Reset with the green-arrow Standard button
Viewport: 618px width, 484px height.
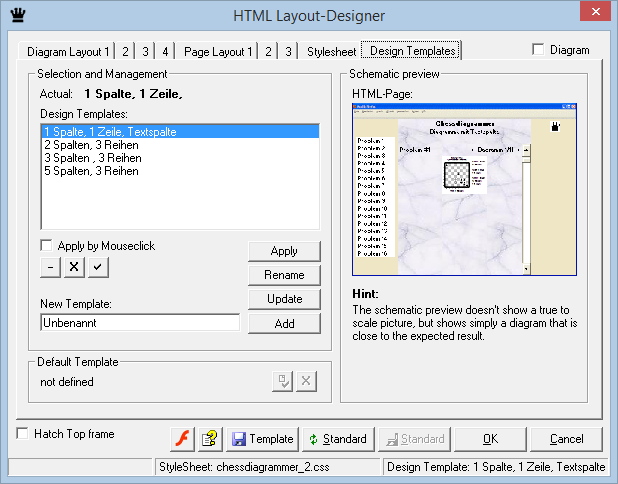[x=337, y=439]
